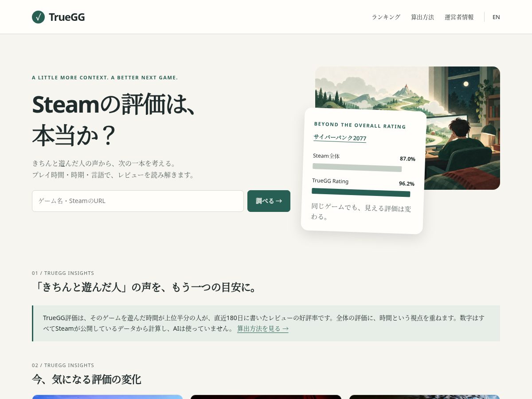Click the headline Steamの評価は、本当か?
Image resolution: width=532 pixels, height=399 pixels.
pos(114,120)
